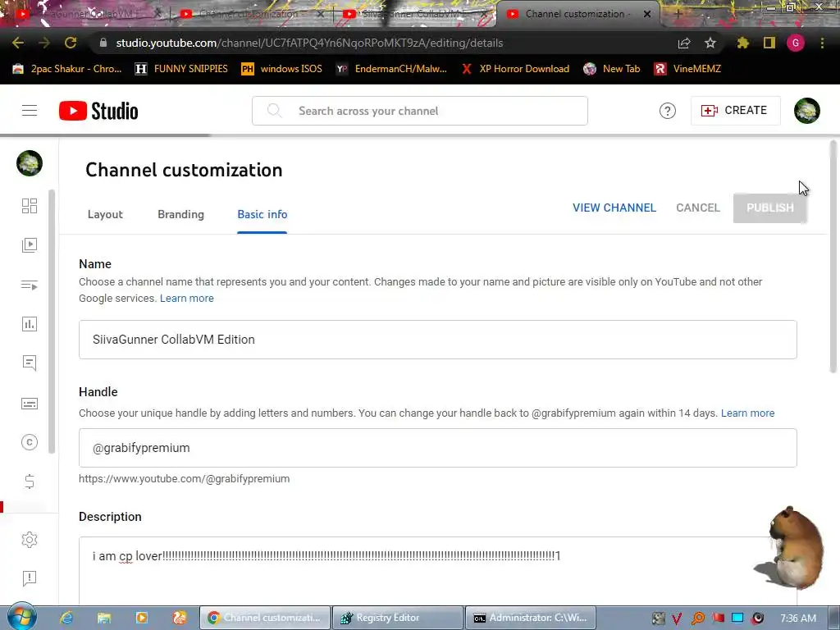
Task: Click the page vertical scrollbar
Action: [833, 256]
